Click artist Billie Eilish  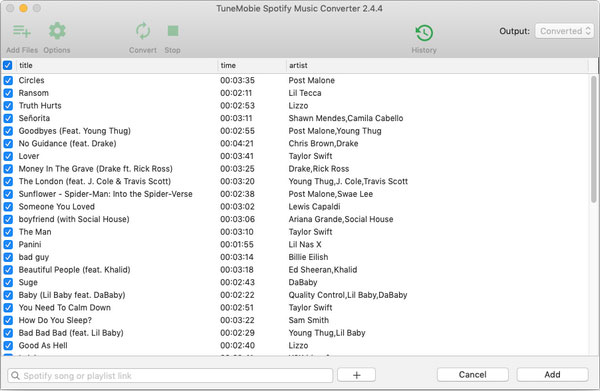tap(308, 257)
